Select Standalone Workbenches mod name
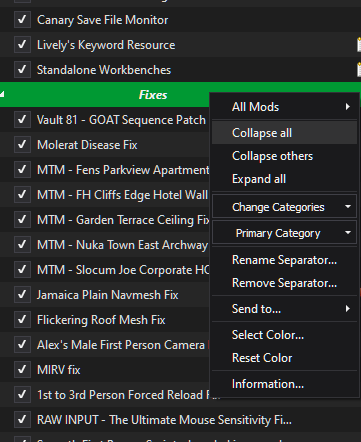The width and height of the screenshot is (361, 442). [104, 70]
